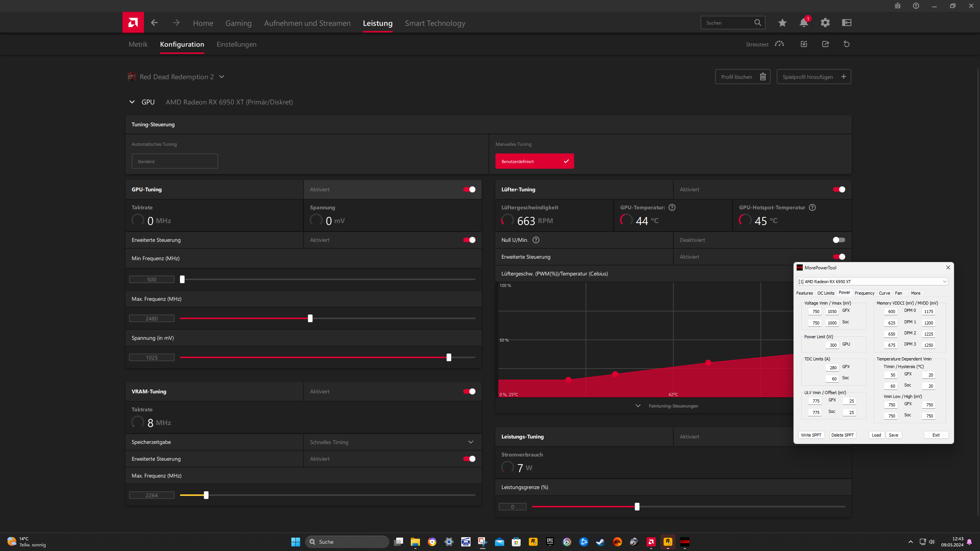This screenshot has height=551, width=980.
Task: Turn off the VRAM-Tuning toggle
Action: (469, 391)
